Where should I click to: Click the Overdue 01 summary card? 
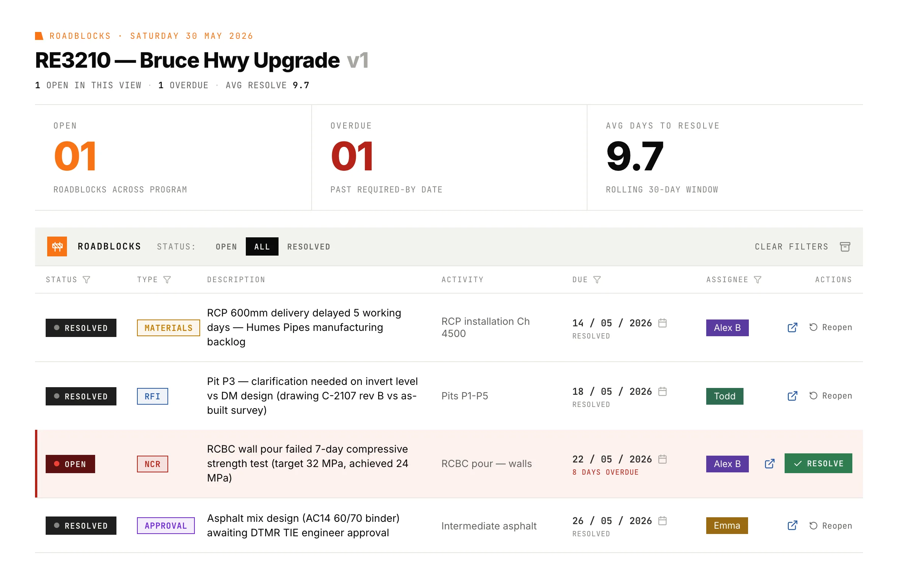coord(449,157)
